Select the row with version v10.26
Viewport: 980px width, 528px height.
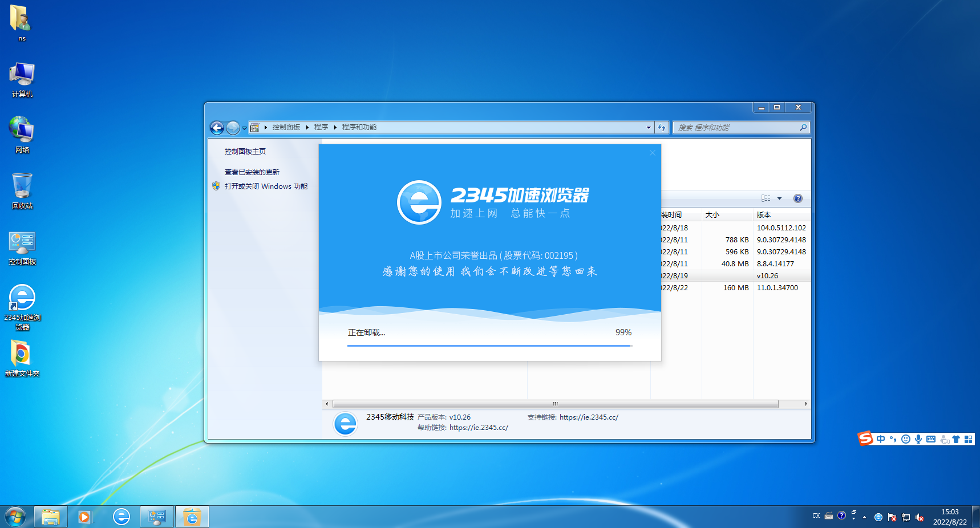coord(736,276)
